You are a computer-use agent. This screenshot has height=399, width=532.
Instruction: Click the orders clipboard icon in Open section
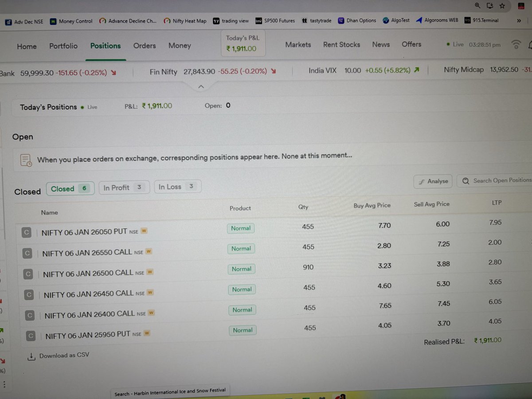(26, 160)
